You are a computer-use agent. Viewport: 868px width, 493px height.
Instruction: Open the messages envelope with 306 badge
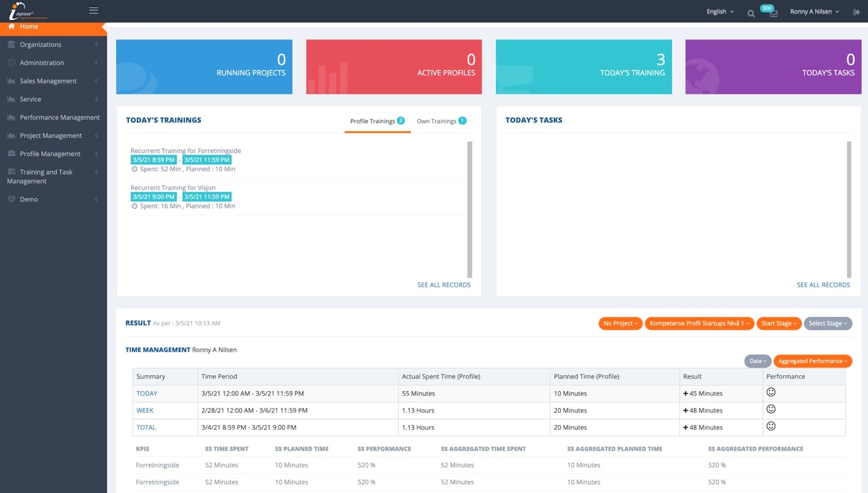coord(773,14)
